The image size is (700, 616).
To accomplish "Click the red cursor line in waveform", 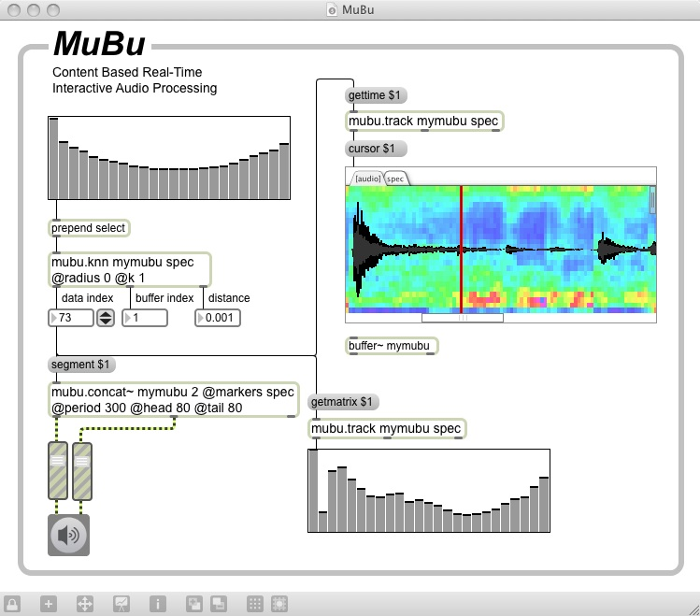I will (x=461, y=250).
